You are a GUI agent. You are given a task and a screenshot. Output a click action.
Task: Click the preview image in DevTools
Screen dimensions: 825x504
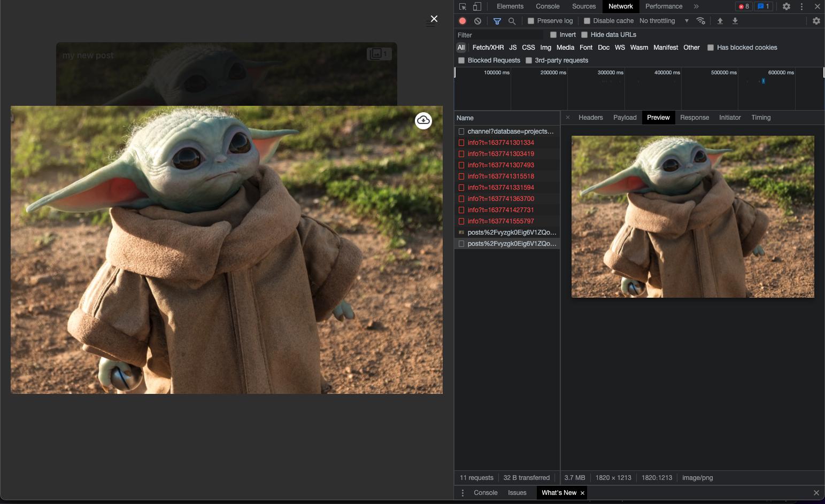pos(692,216)
